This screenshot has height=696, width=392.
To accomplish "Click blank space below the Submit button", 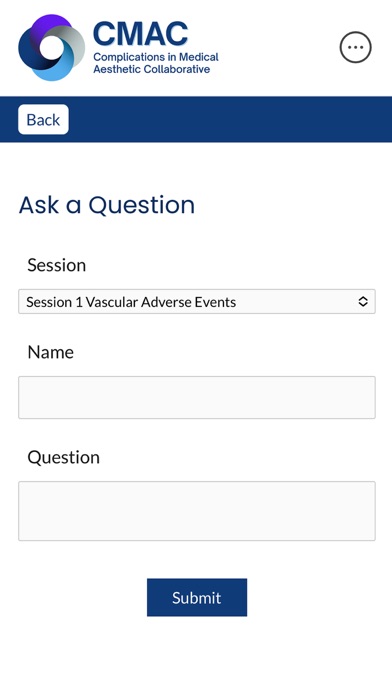I will (197, 657).
